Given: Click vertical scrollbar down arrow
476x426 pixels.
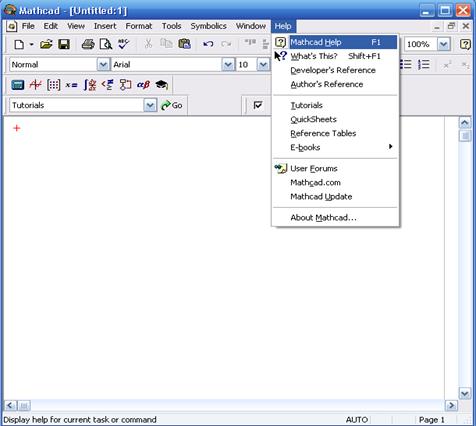Looking at the screenshot, I should (x=465, y=394).
